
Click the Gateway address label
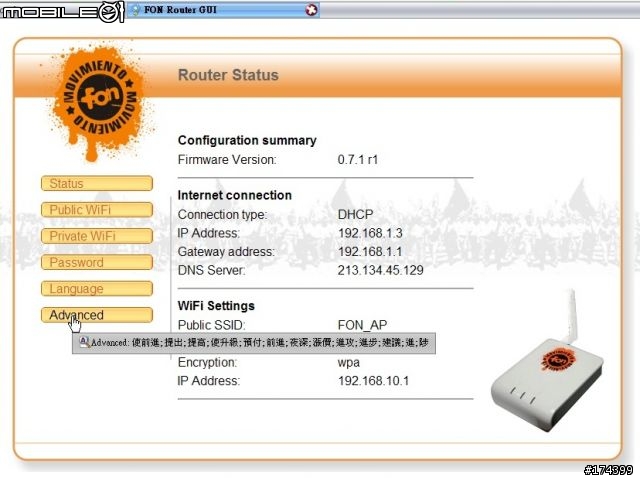tap(226, 251)
